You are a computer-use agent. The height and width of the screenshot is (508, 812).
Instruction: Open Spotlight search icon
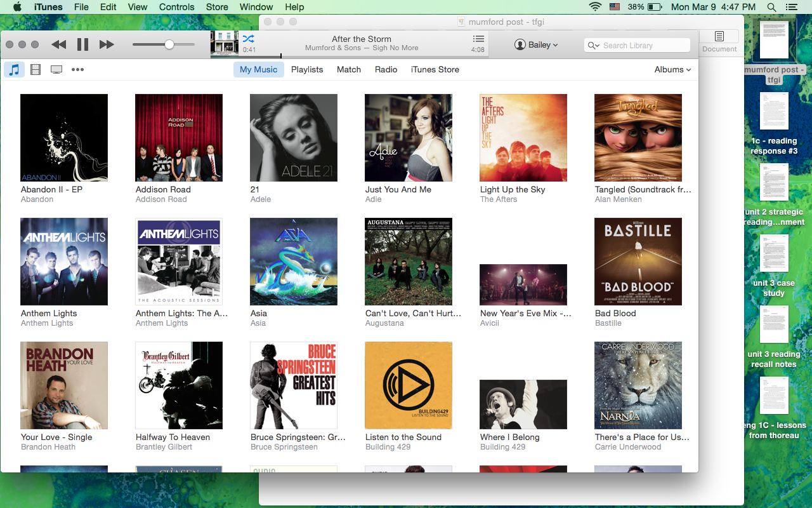pyautogui.click(x=771, y=7)
